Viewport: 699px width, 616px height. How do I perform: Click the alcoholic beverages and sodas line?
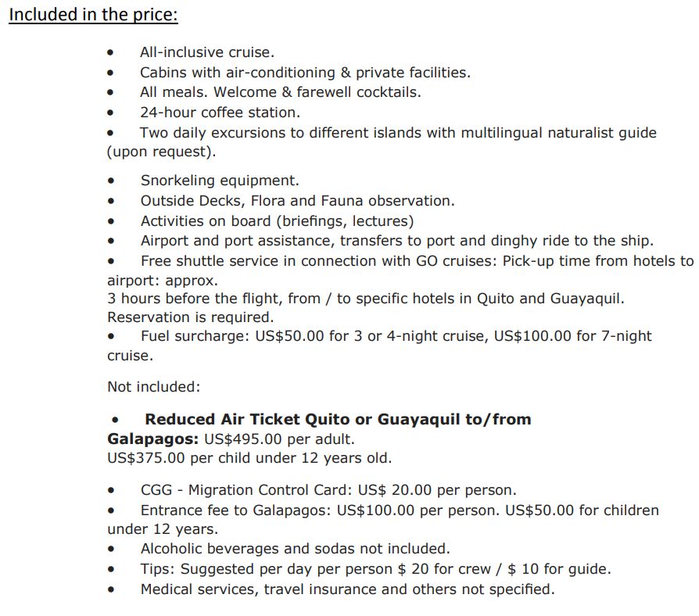pyautogui.click(x=295, y=549)
